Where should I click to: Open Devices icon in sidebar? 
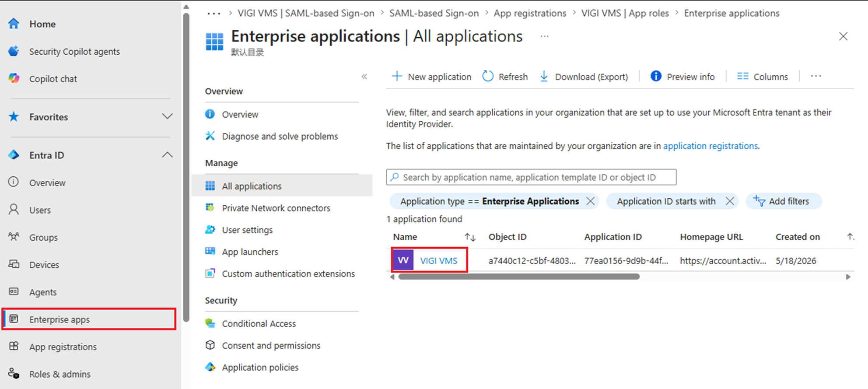[14, 264]
